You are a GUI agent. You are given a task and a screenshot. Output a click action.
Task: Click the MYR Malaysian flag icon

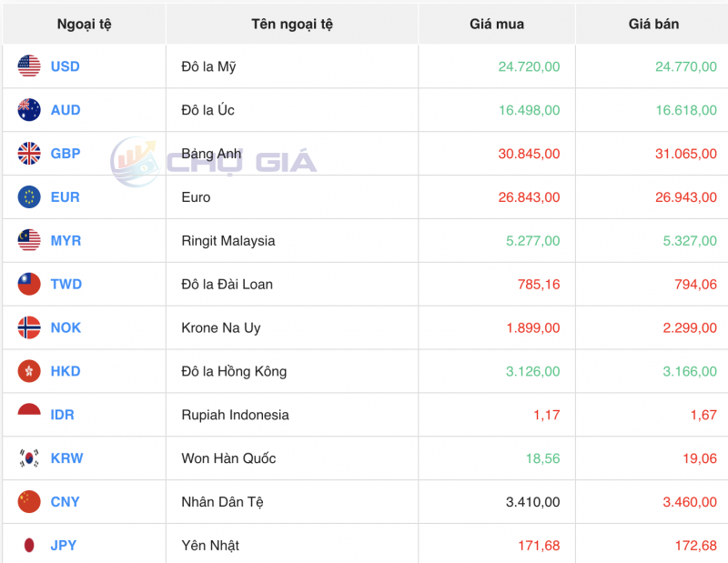coord(27,240)
